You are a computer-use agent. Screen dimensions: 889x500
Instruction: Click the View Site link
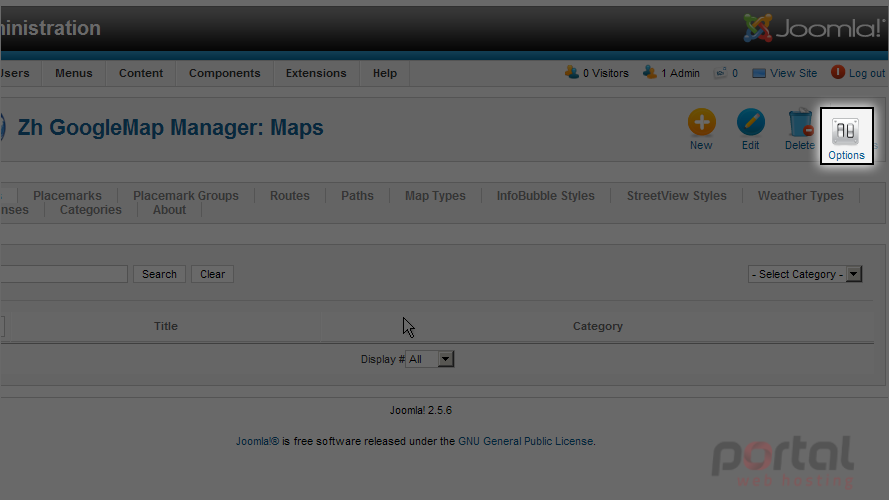793,73
